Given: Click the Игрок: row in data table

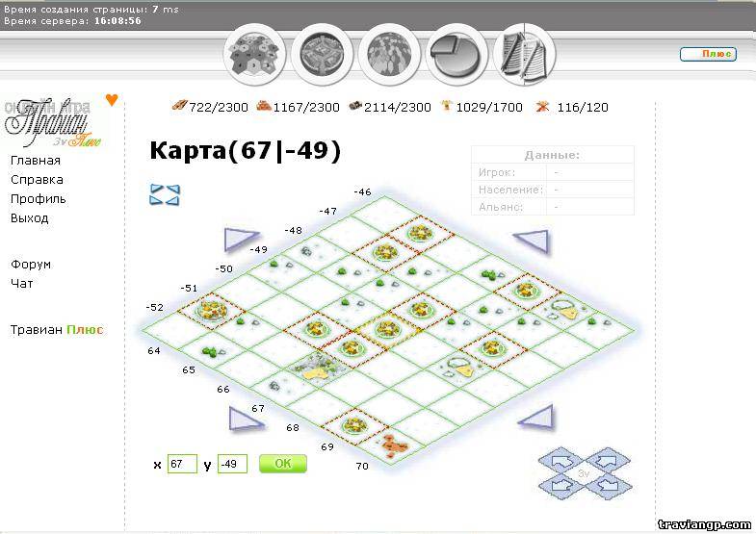Looking at the screenshot, I should click(553, 172).
